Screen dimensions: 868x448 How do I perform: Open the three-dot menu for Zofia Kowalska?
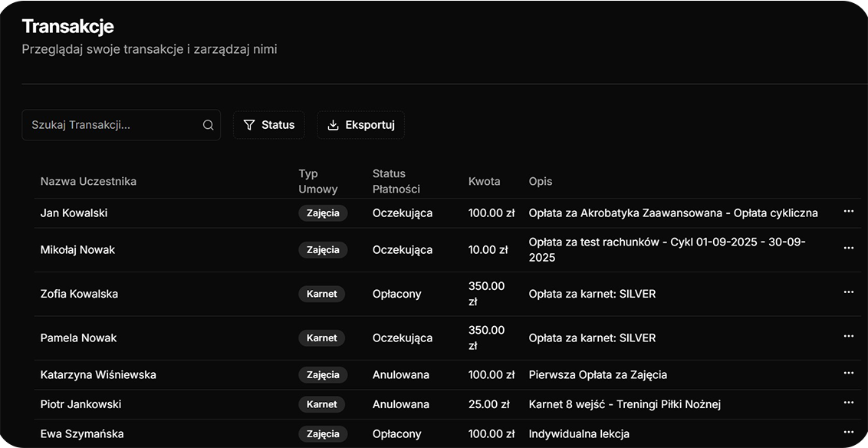click(x=848, y=292)
